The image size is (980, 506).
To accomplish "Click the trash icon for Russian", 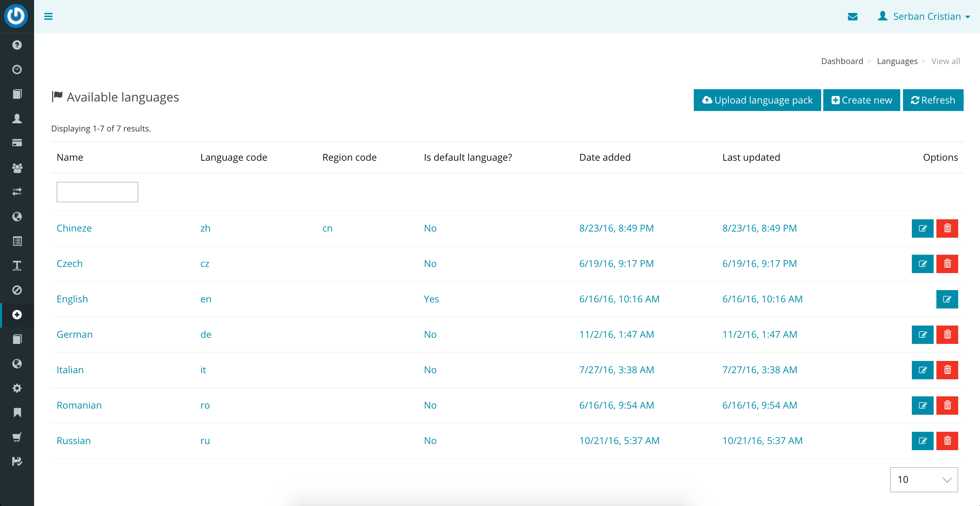I will pos(947,441).
